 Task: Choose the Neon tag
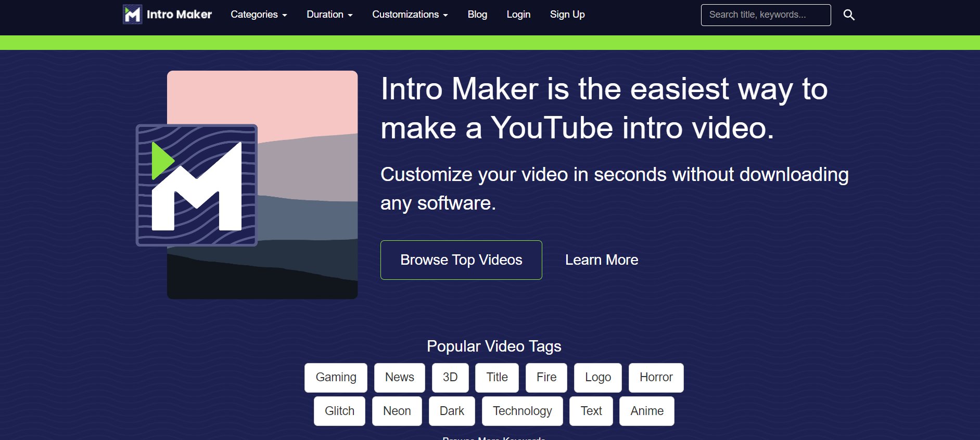pyautogui.click(x=397, y=411)
